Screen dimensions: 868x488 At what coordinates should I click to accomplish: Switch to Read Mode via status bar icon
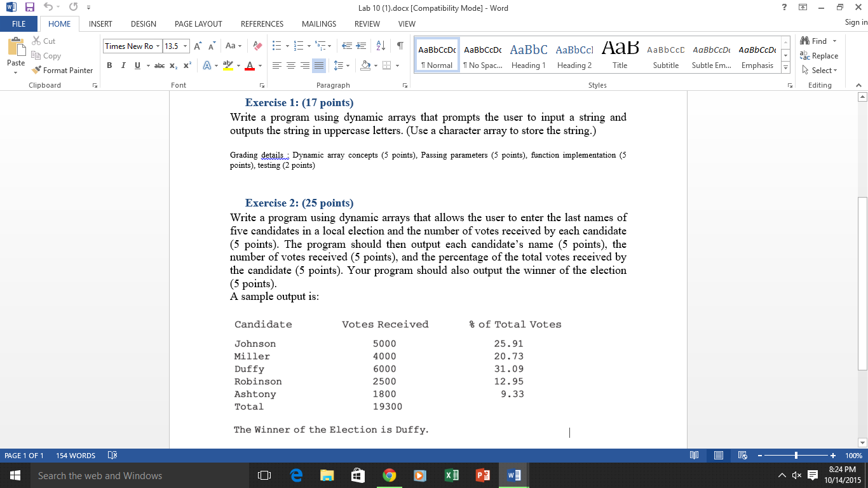[x=694, y=455]
